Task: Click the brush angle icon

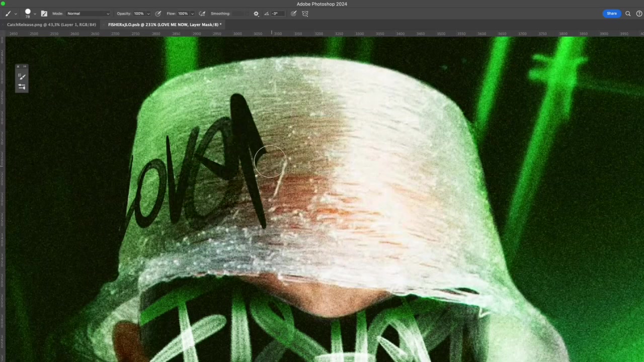Action: tap(266, 14)
